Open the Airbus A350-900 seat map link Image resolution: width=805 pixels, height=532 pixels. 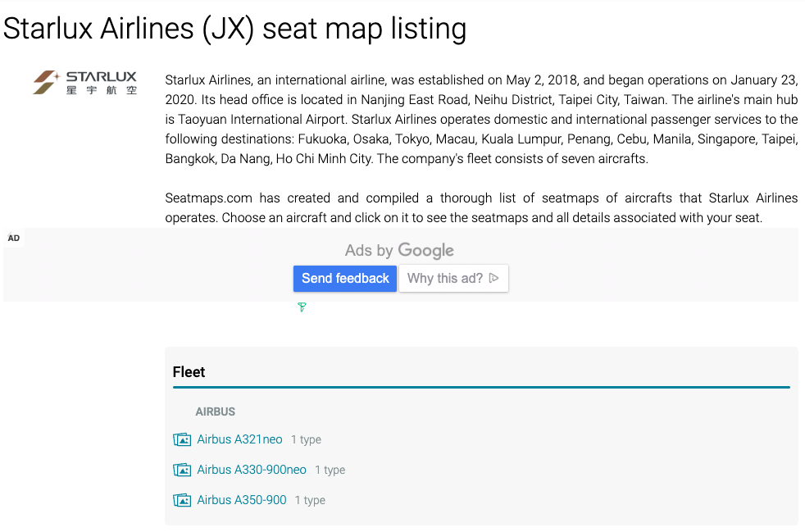[x=242, y=500]
